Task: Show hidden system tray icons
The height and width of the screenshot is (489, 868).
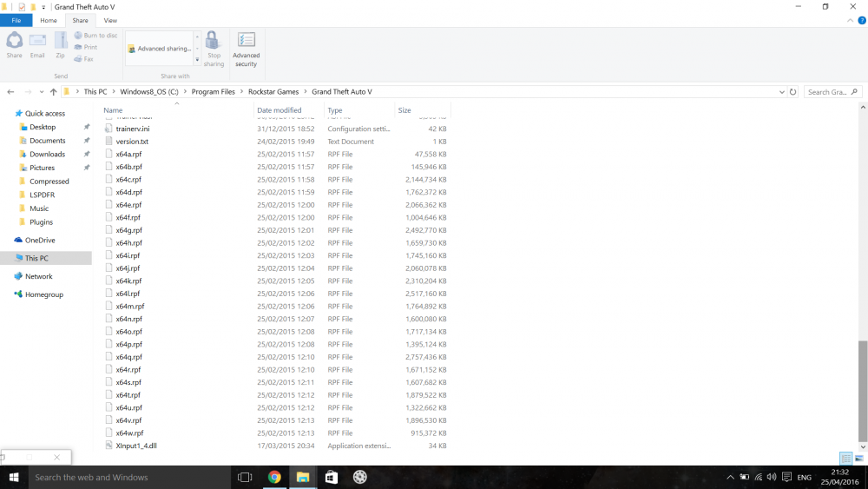Action: click(730, 478)
